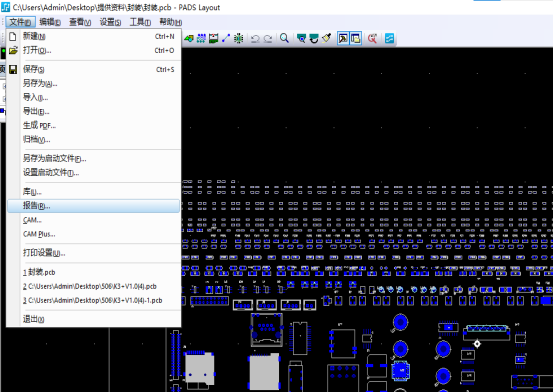Open the PADS Router link icon
The image size is (554, 392).
pyautogui.click(x=389, y=38)
